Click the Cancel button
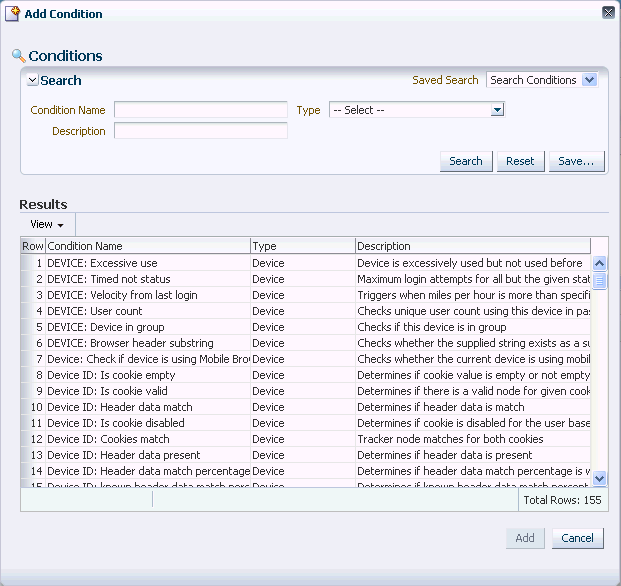Screen dimensions: 621x586 coord(577,538)
